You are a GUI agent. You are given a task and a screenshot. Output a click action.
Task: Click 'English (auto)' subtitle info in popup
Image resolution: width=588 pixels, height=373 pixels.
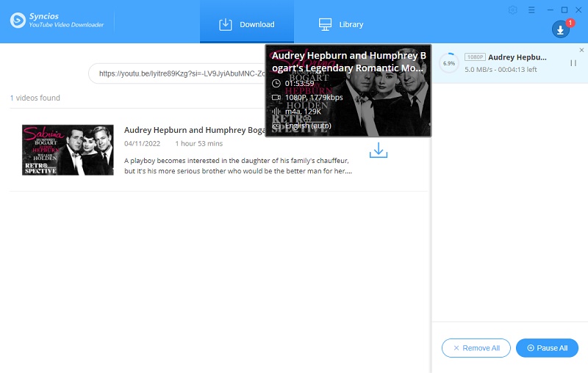(308, 126)
